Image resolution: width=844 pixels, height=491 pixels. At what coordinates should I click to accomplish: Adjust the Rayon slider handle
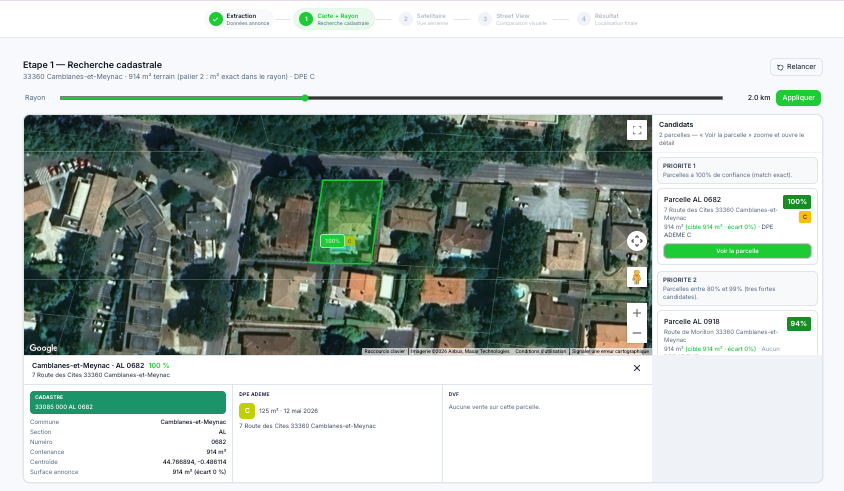point(305,98)
